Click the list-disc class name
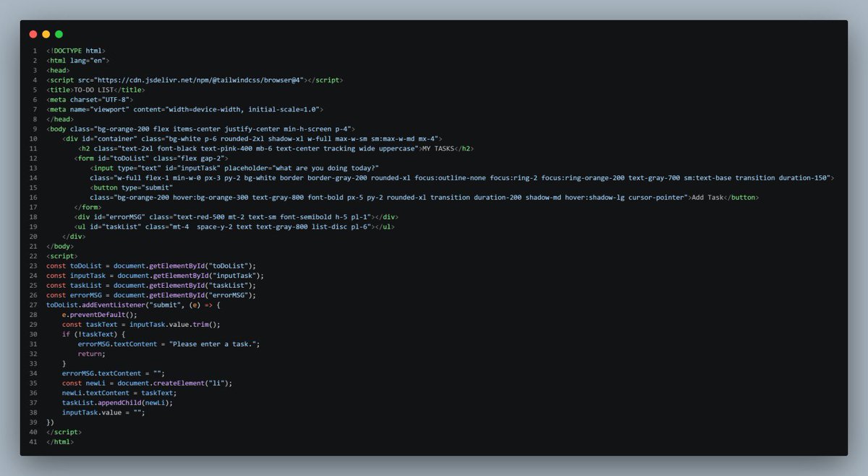Image resolution: width=868 pixels, height=476 pixels. click(x=329, y=226)
